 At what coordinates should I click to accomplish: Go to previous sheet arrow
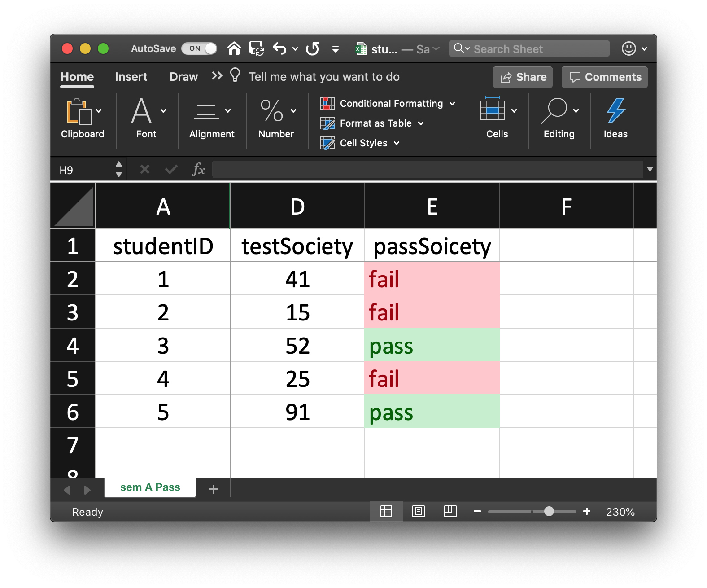pyautogui.click(x=67, y=490)
